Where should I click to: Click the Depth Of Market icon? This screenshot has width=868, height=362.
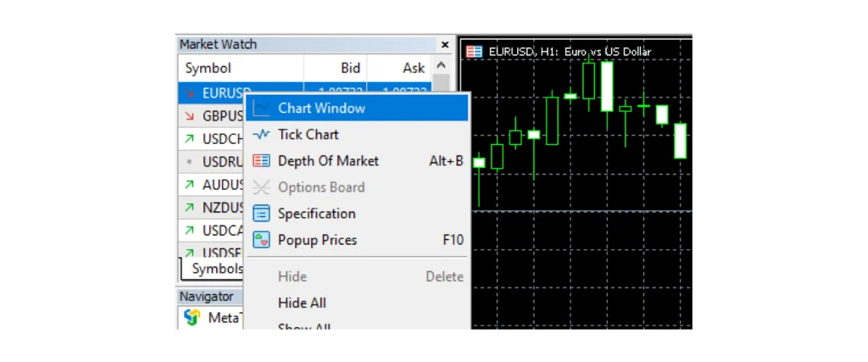click(262, 161)
